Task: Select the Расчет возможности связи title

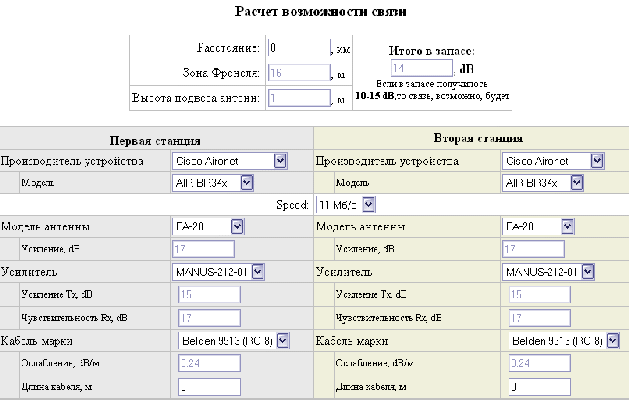Action: 320,11
